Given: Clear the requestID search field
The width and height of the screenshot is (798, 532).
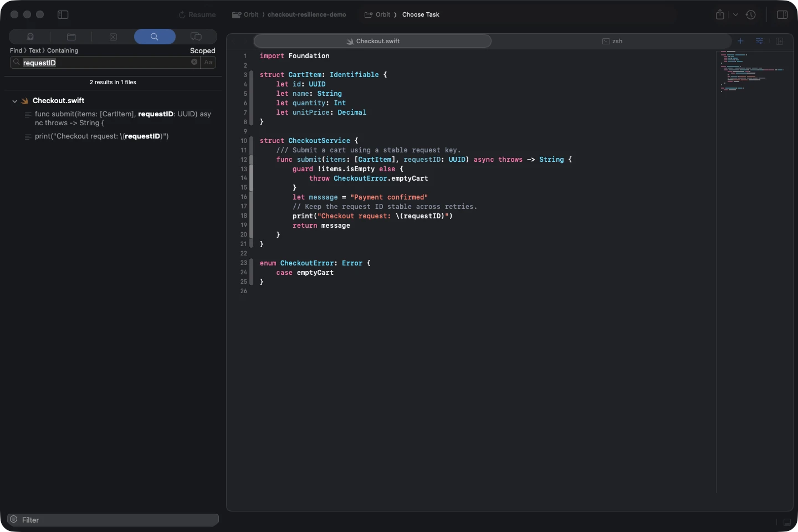Looking at the screenshot, I should tap(195, 62).
